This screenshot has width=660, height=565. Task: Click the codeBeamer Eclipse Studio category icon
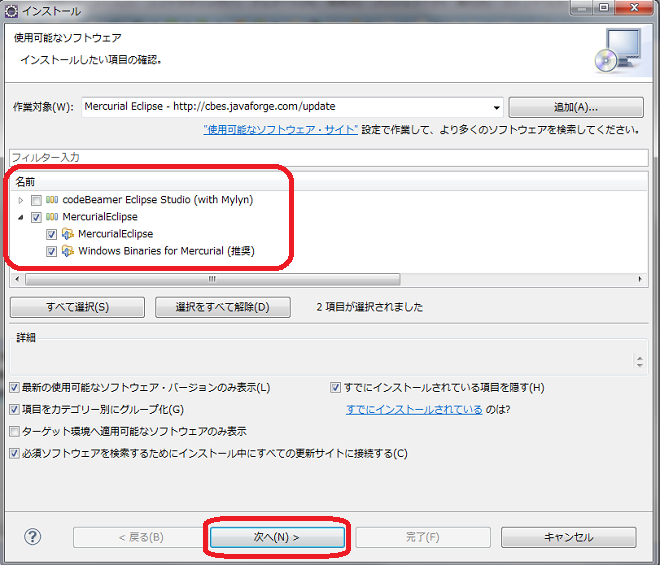52,200
